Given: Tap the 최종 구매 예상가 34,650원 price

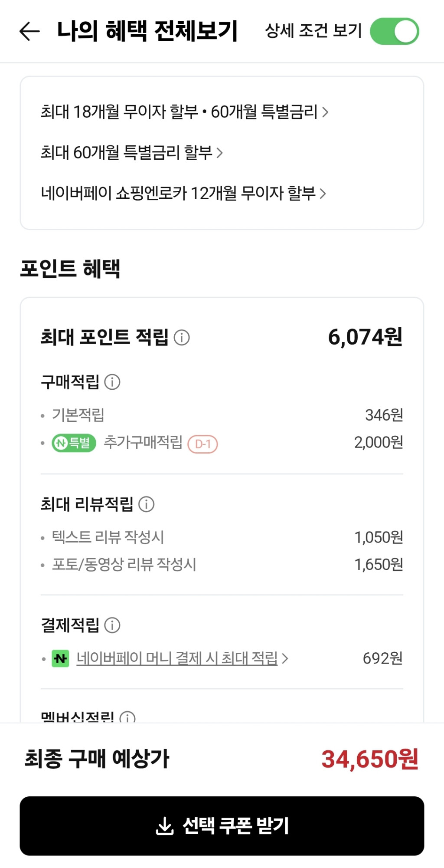Looking at the screenshot, I should click(x=369, y=759).
